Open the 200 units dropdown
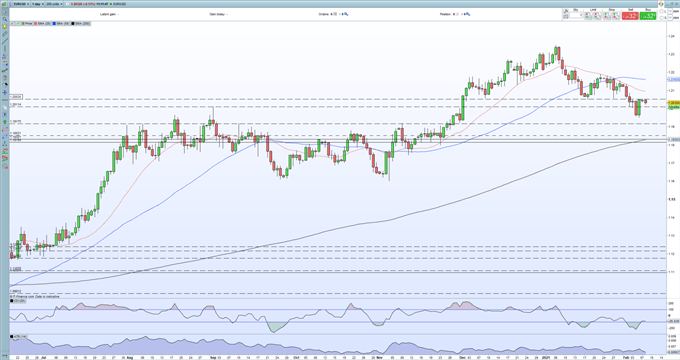The width and height of the screenshot is (680, 360). click(x=54, y=4)
